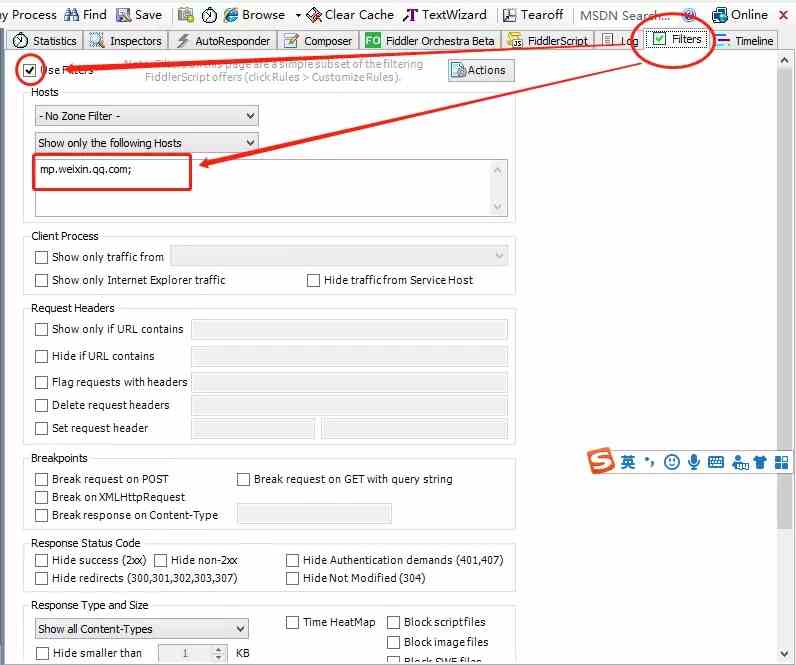Check Hide if URL contains
Screen dimensions: 796x665
click(x=42, y=356)
